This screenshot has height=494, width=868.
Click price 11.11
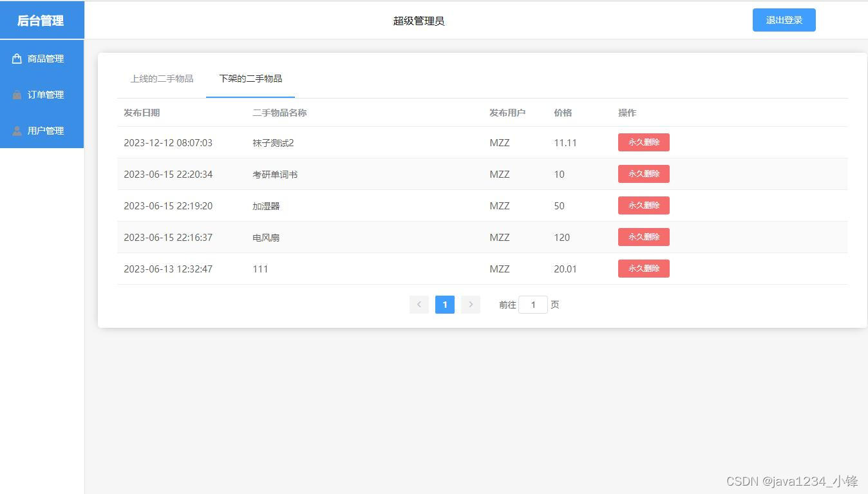coord(565,143)
